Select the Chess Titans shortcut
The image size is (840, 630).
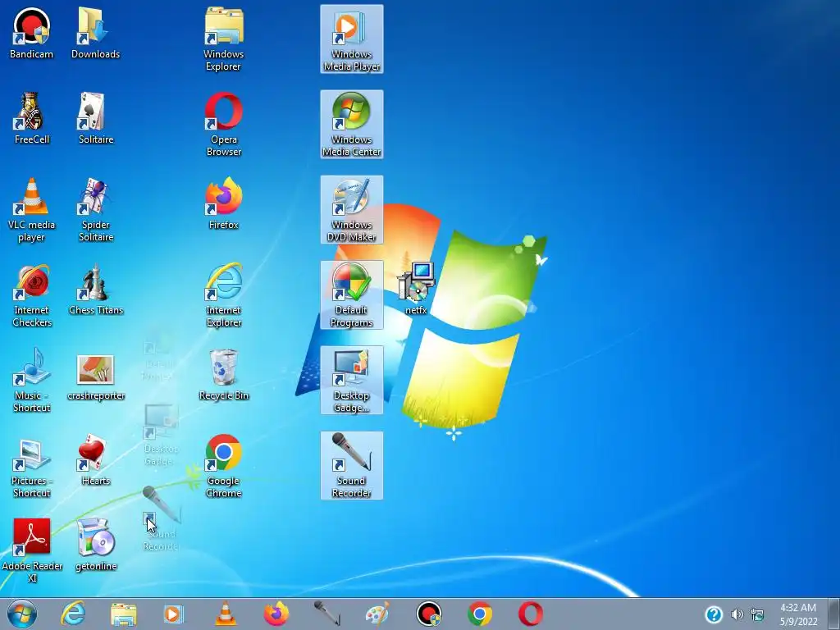point(95,289)
